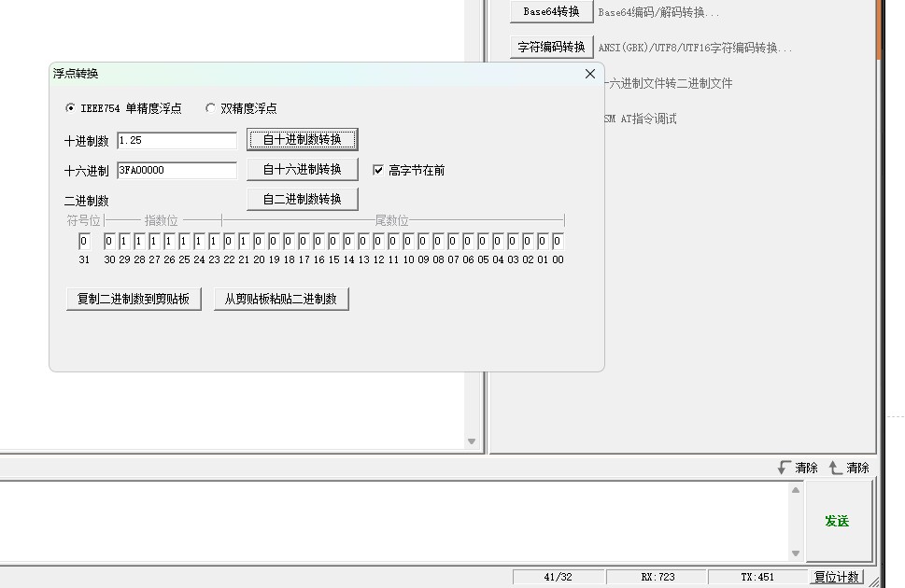Click the AT command debug label
Viewport: 905px width, 588px height.
[640, 119]
